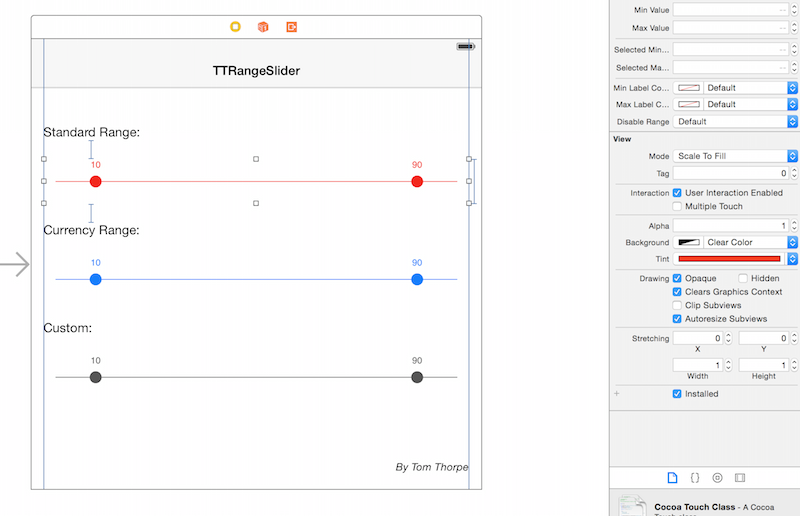Open the Tint color dropdown arrow
Viewport: 800px width, 516px height.
coord(792,259)
